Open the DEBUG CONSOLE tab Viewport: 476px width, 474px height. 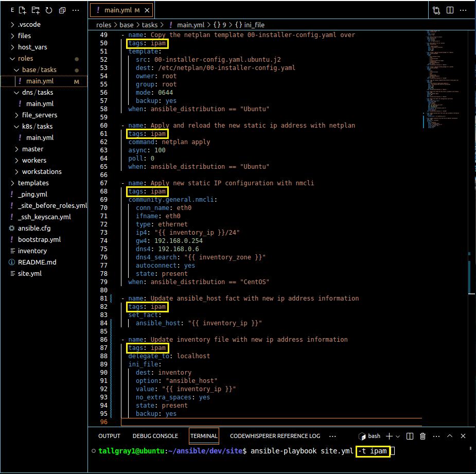pyautogui.click(x=155, y=436)
